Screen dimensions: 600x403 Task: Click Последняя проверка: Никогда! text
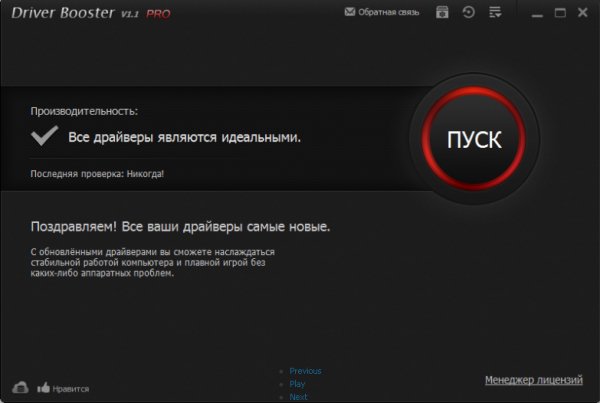click(x=97, y=174)
